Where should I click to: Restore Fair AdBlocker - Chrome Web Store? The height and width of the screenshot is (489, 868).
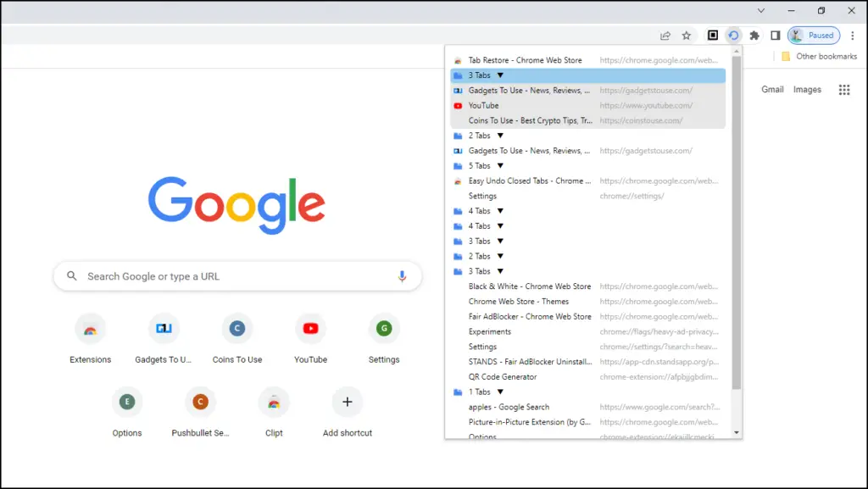[588, 316]
